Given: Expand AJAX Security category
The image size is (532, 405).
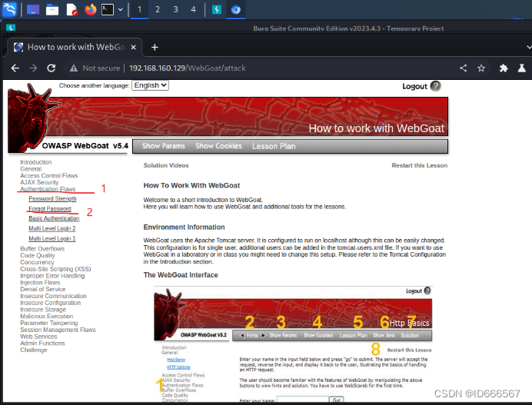Looking at the screenshot, I should click(39, 182).
